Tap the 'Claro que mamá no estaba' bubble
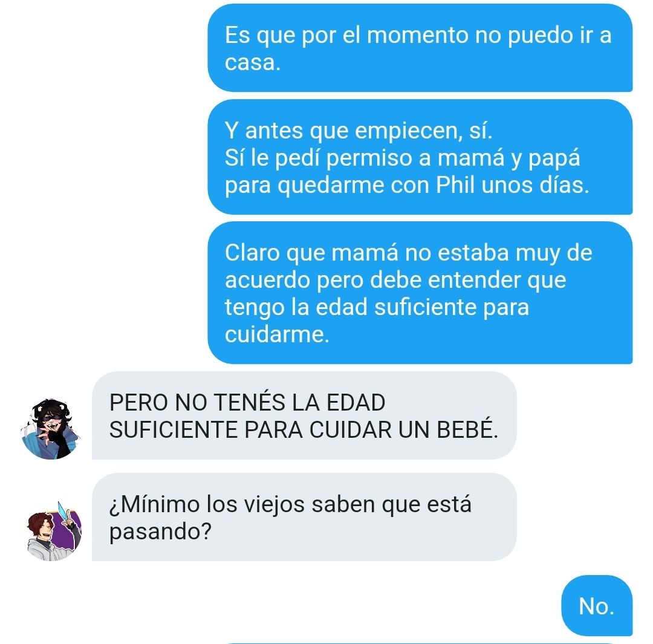 click(x=420, y=293)
